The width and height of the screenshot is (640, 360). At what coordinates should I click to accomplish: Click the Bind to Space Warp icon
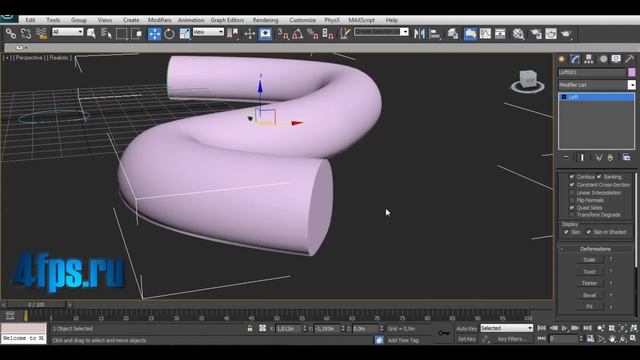(x=41, y=34)
